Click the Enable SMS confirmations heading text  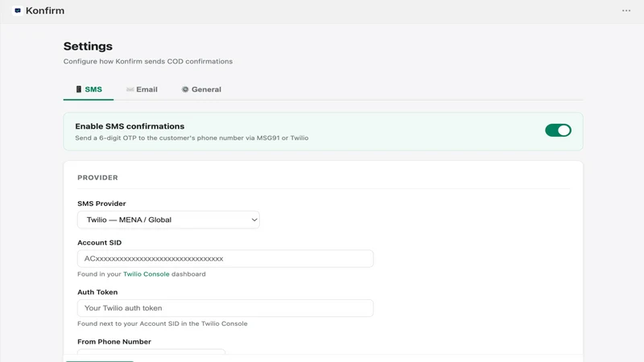pyautogui.click(x=130, y=126)
